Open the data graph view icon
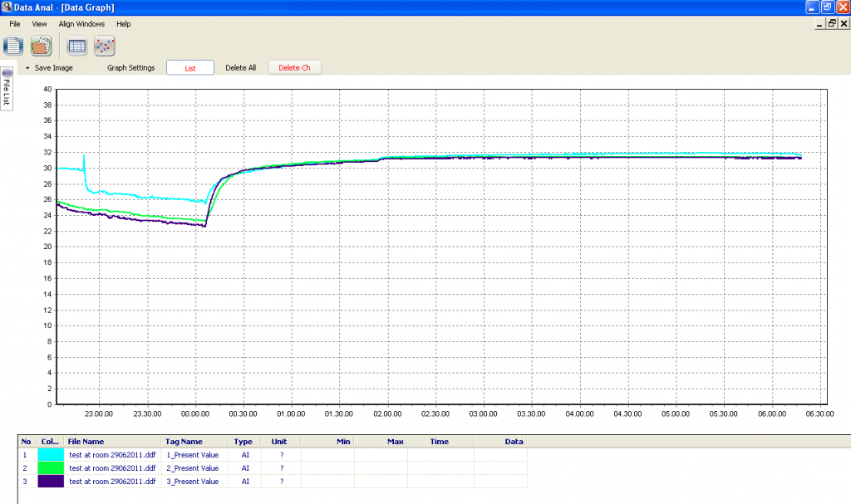 104,46
